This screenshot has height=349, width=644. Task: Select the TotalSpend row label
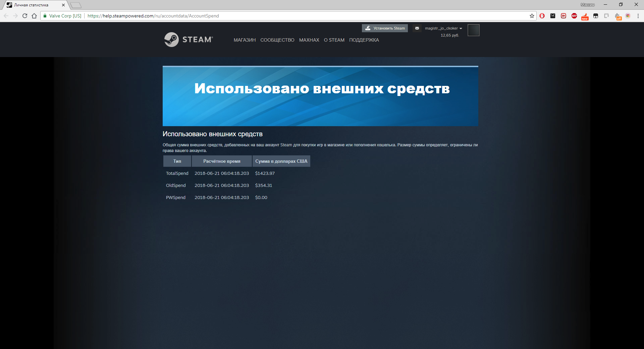click(x=177, y=173)
